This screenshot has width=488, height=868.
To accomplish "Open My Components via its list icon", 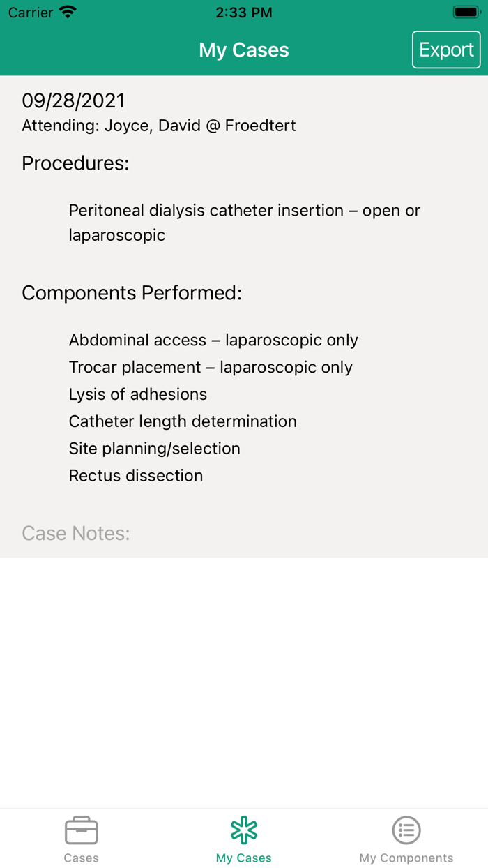I will 406,830.
